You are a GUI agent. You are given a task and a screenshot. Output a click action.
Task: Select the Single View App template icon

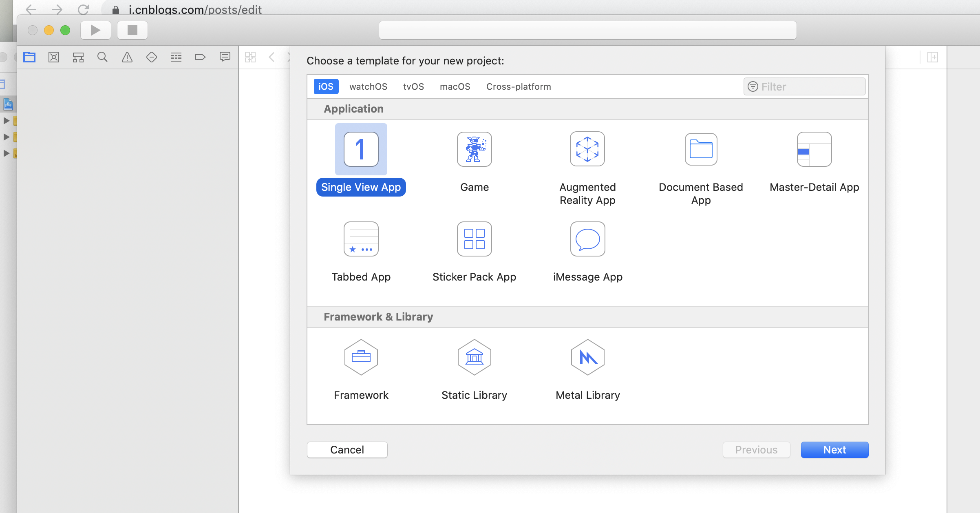tap(361, 149)
